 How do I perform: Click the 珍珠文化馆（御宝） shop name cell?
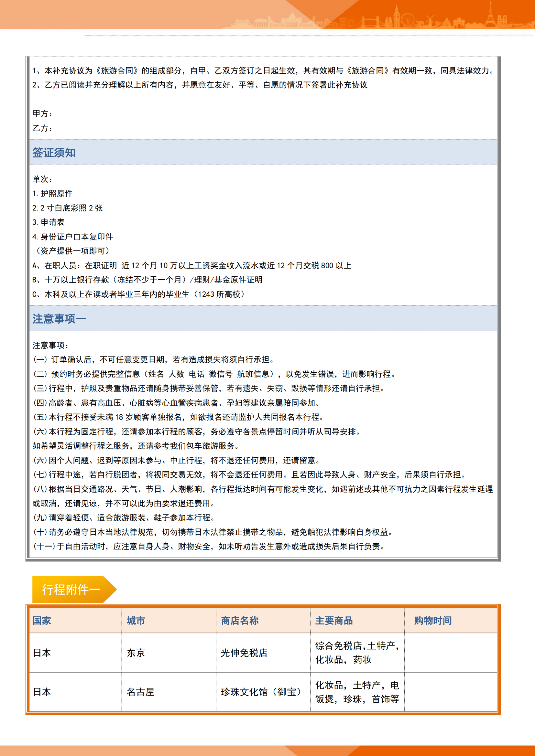point(261,692)
